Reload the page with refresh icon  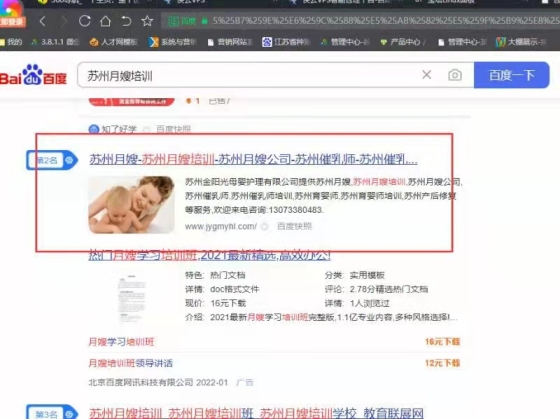pos(85,21)
